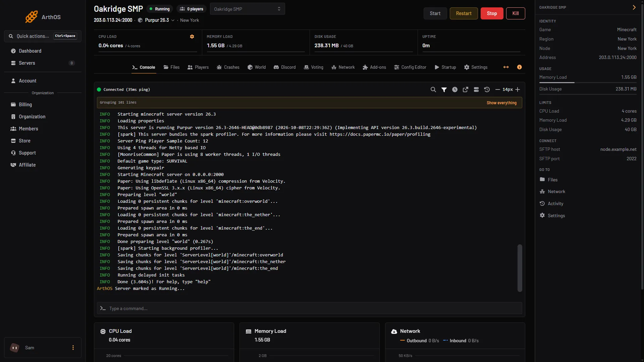Click Show everything in grouping banner
Image resolution: width=644 pixels, height=362 pixels.
pyautogui.click(x=501, y=103)
